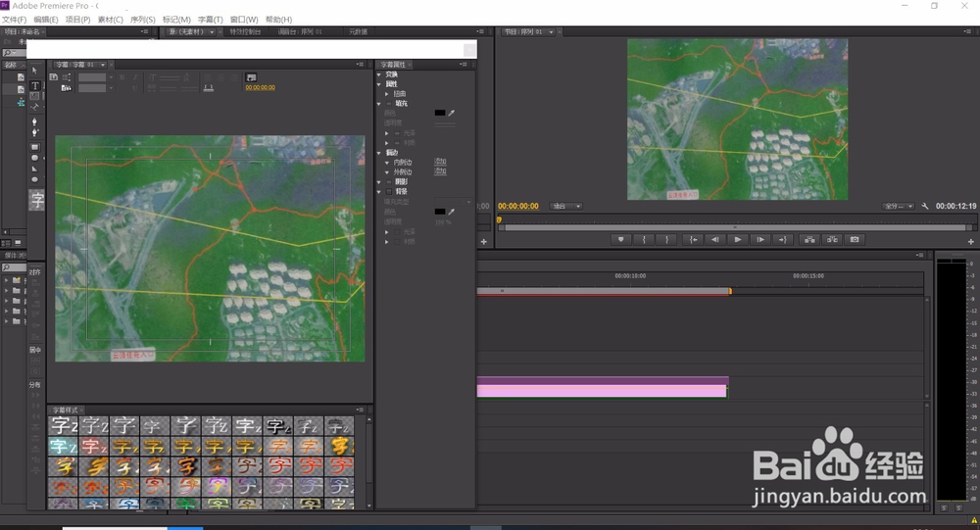Image resolution: width=980 pixels, height=530 pixels.
Task: Select the Rectangle shape tool
Action: pyautogui.click(x=35, y=147)
